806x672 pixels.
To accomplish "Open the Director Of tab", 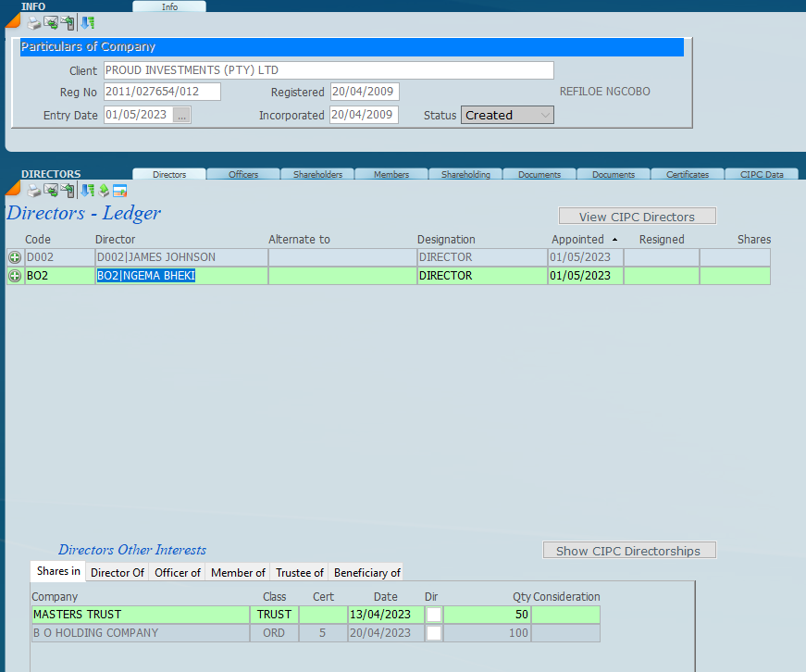I will coord(117,573).
